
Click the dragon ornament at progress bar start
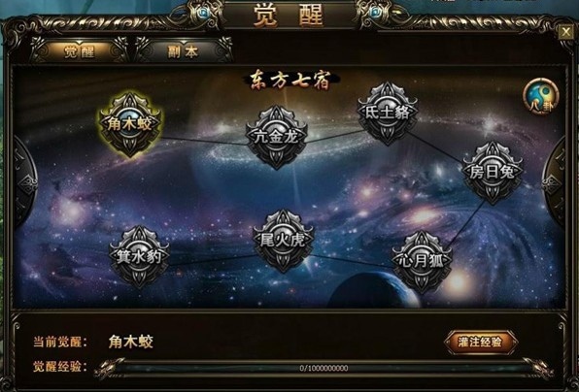coord(109,369)
